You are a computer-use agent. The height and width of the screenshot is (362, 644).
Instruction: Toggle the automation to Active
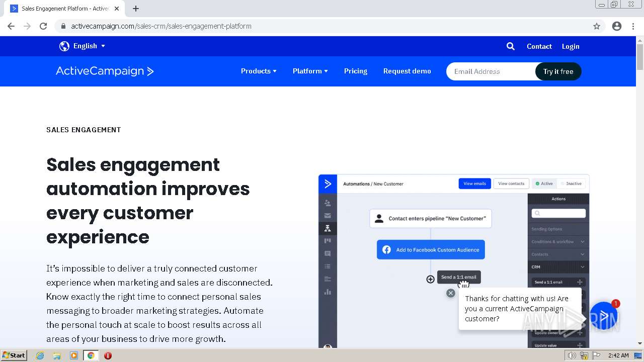pyautogui.click(x=544, y=184)
